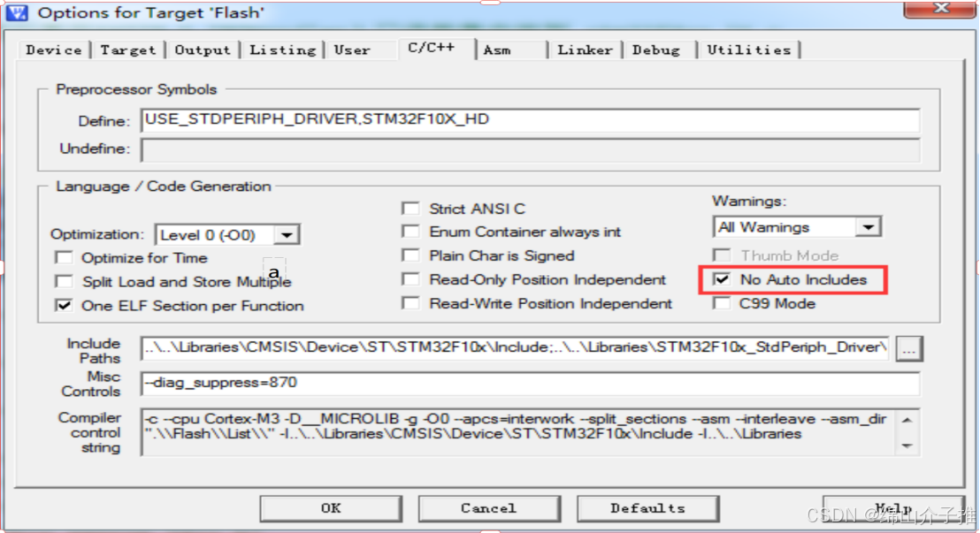Confirm with the OK button
This screenshot has width=980, height=533.
pyautogui.click(x=331, y=508)
